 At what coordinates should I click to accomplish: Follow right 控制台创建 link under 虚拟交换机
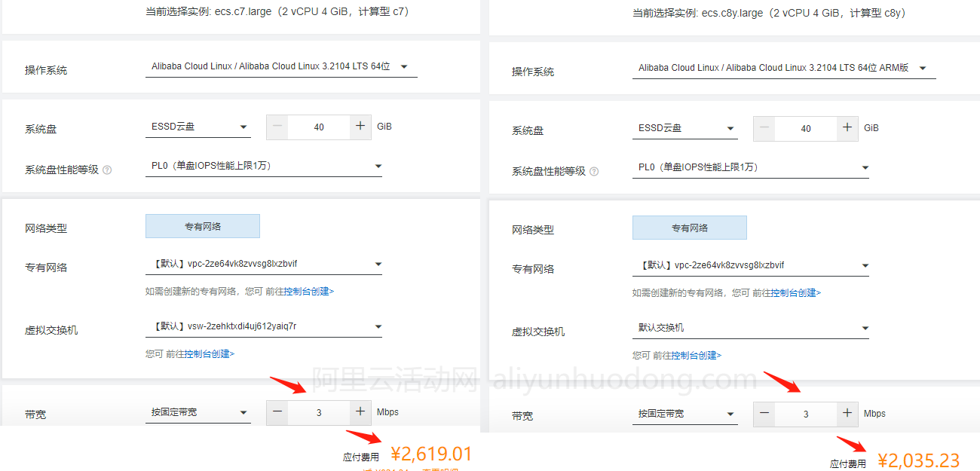[x=696, y=356]
